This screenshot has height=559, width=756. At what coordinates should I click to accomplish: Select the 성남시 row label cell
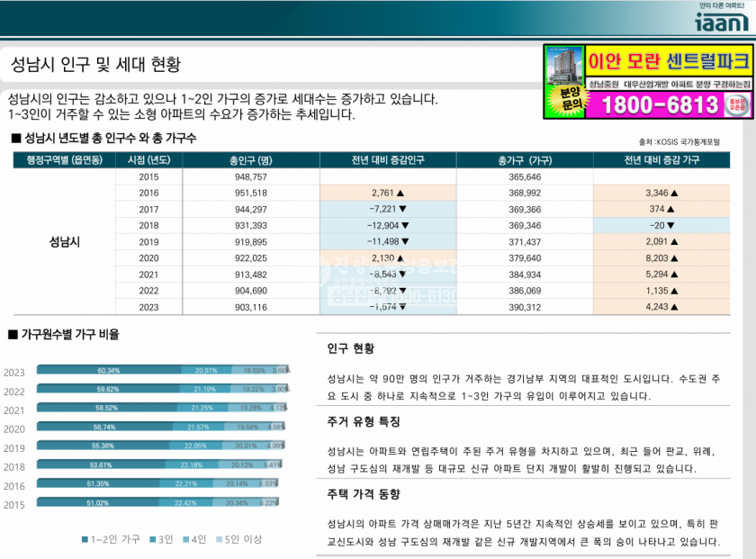pyautogui.click(x=65, y=242)
